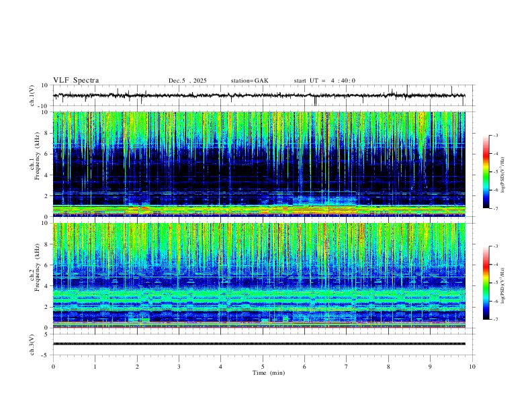Image resolution: width=532 pixels, height=411 pixels.
Task: Click the "ch.3(V)" axis label
Action: (32, 345)
